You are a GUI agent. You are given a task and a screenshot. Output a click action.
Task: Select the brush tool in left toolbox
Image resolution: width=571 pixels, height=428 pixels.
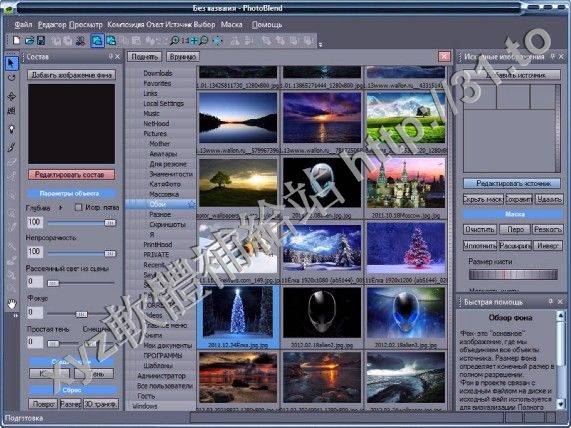click(11, 147)
